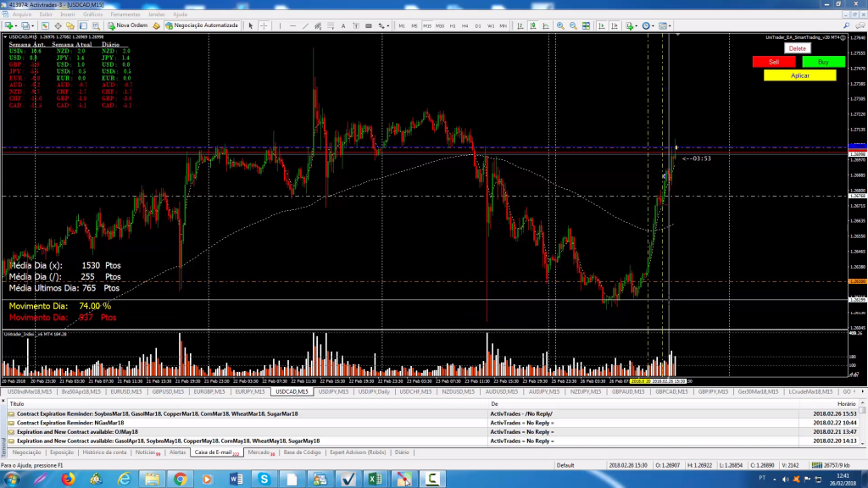Image resolution: width=868 pixels, height=488 pixels.
Task: Click the Nova Ordem toolbar button
Action: (x=127, y=25)
